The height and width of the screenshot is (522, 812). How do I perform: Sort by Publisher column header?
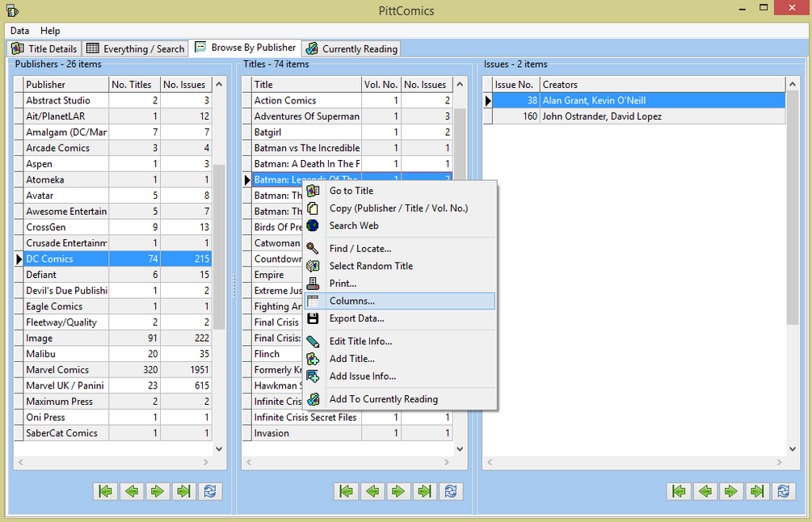[66, 84]
